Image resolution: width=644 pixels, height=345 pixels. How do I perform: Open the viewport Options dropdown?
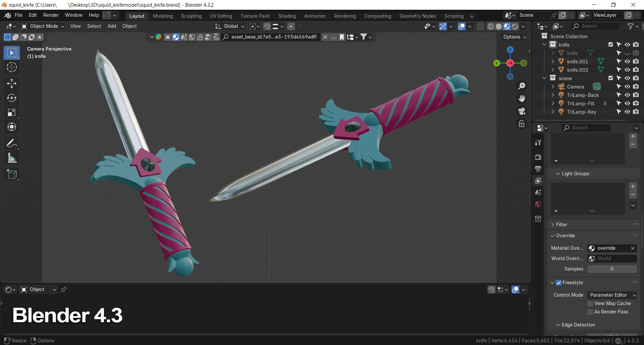click(x=515, y=37)
